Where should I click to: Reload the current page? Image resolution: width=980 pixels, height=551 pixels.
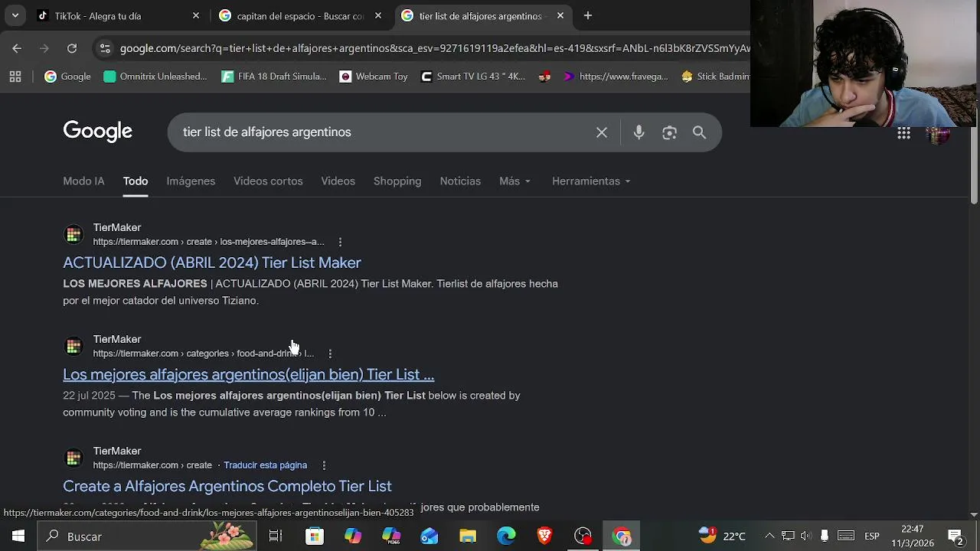tap(71, 48)
